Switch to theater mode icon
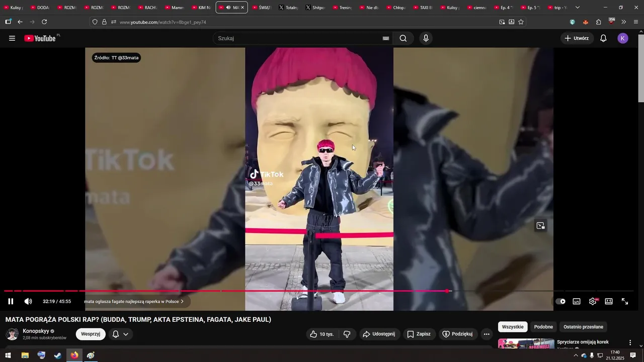This screenshot has width=644, height=362. [x=609, y=301]
